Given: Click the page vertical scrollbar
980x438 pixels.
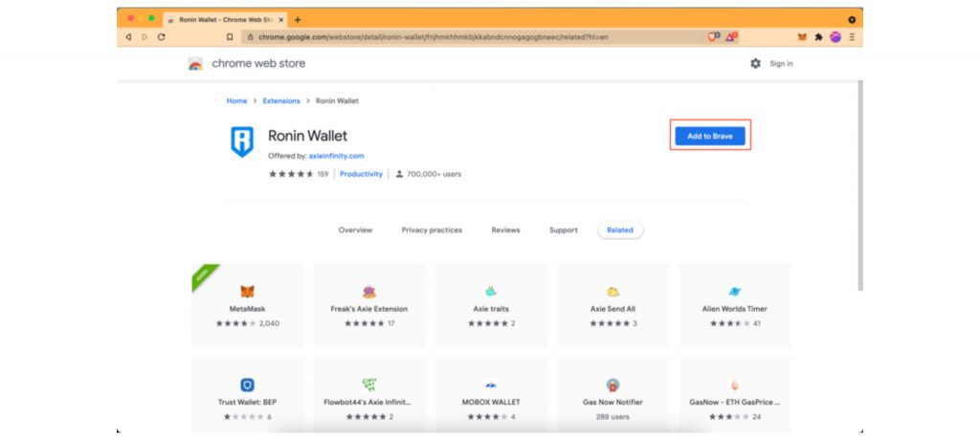Looking at the screenshot, I should point(860,186).
